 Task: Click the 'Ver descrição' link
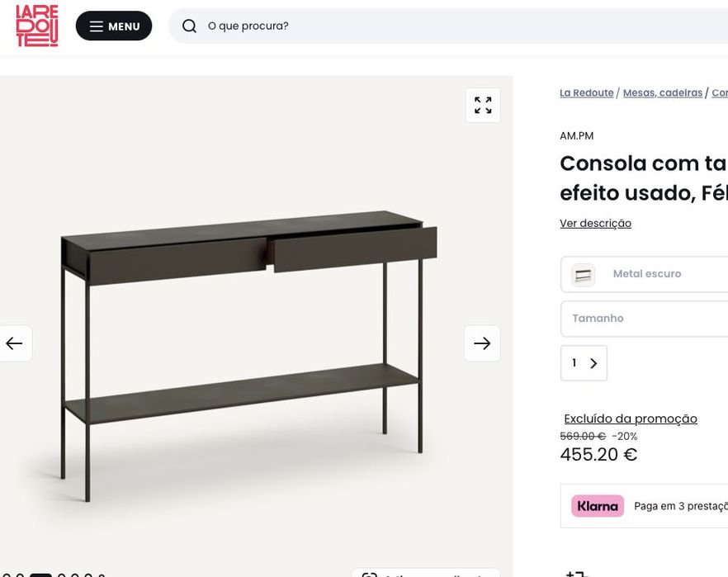[595, 224]
